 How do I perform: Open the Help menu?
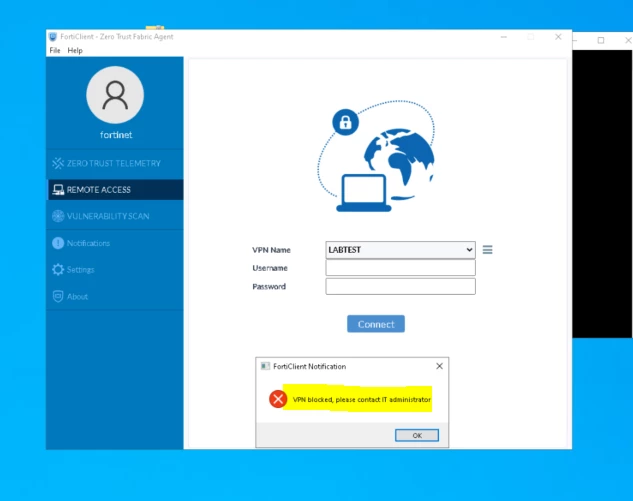tap(75, 50)
